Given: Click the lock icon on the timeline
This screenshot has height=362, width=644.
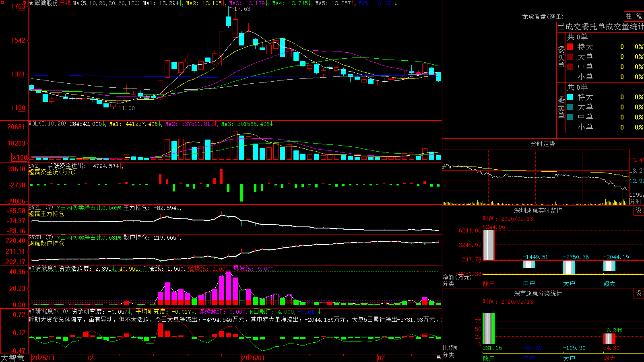Looking at the screenshot, I should click(x=438, y=357).
